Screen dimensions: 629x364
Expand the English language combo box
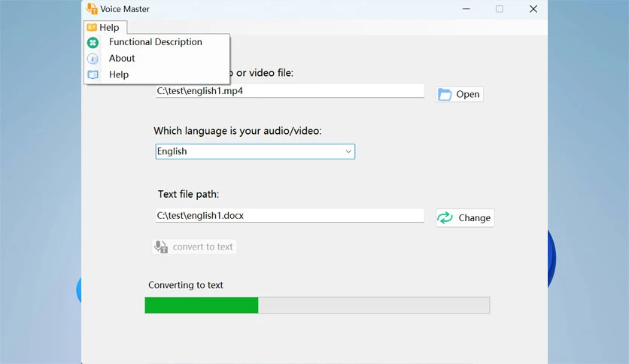(x=255, y=151)
